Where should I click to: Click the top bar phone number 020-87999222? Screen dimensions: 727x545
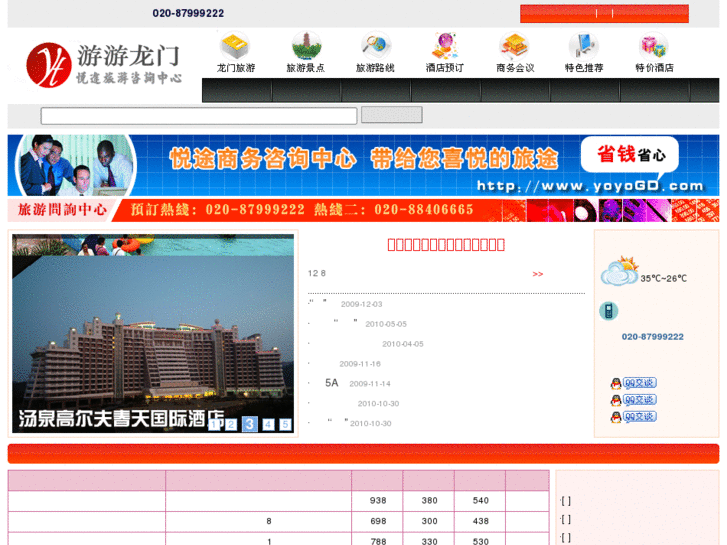[x=188, y=13]
